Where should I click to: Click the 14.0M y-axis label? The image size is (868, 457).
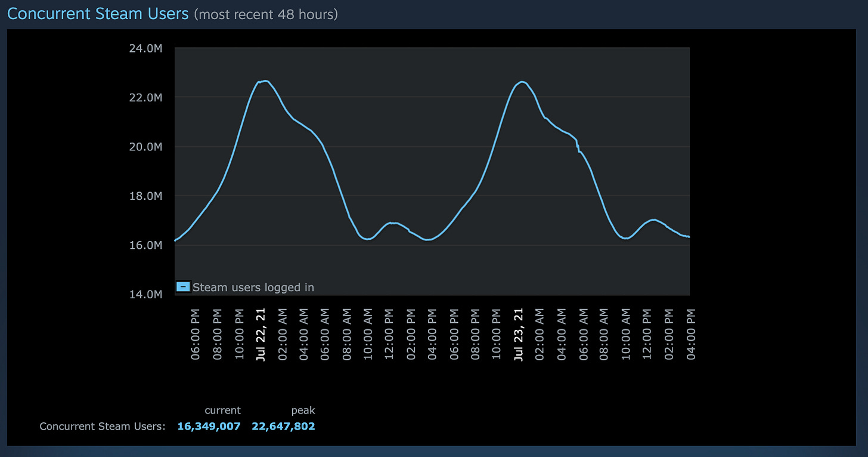coord(145,295)
